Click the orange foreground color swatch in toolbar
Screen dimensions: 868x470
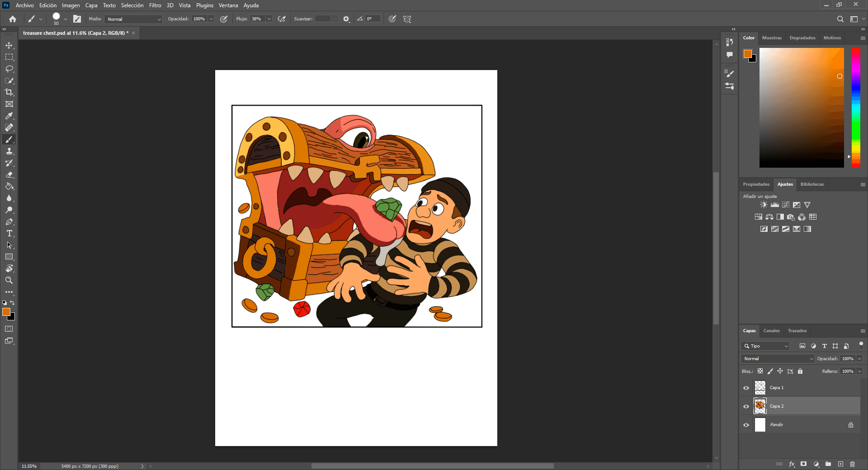(x=6, y=312)
